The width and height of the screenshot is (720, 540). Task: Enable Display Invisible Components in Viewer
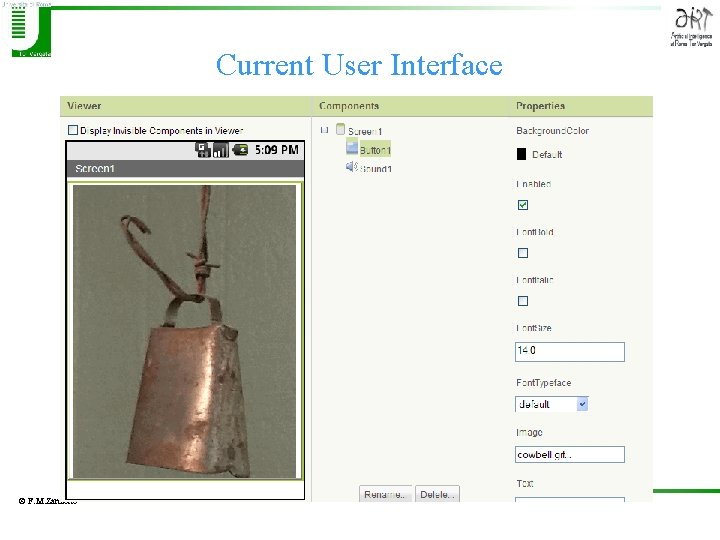point(73,130)
